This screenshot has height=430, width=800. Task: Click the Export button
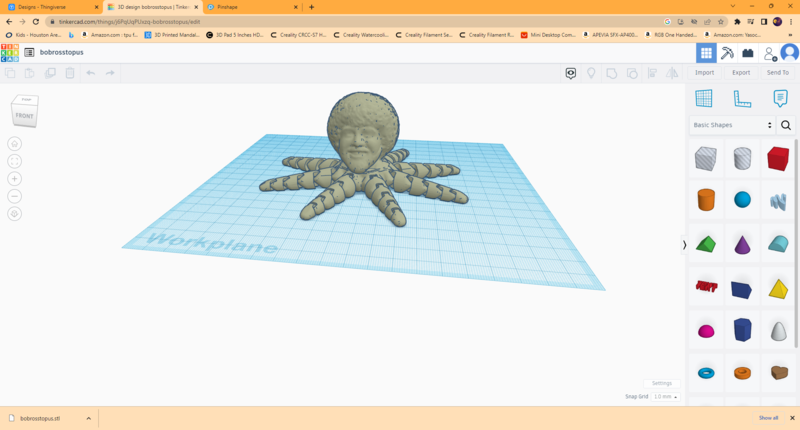point(741,73)
